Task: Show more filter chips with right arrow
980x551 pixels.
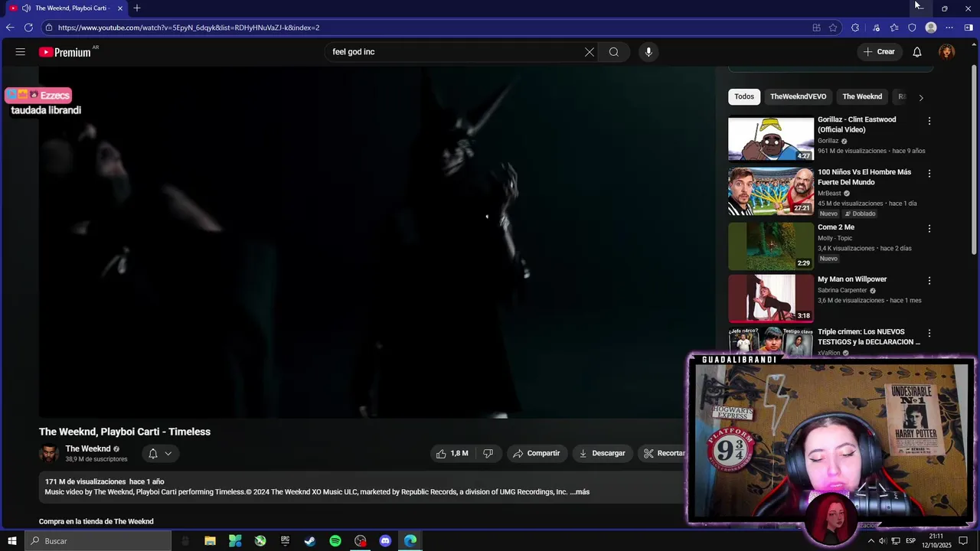Action: point(921,97)
